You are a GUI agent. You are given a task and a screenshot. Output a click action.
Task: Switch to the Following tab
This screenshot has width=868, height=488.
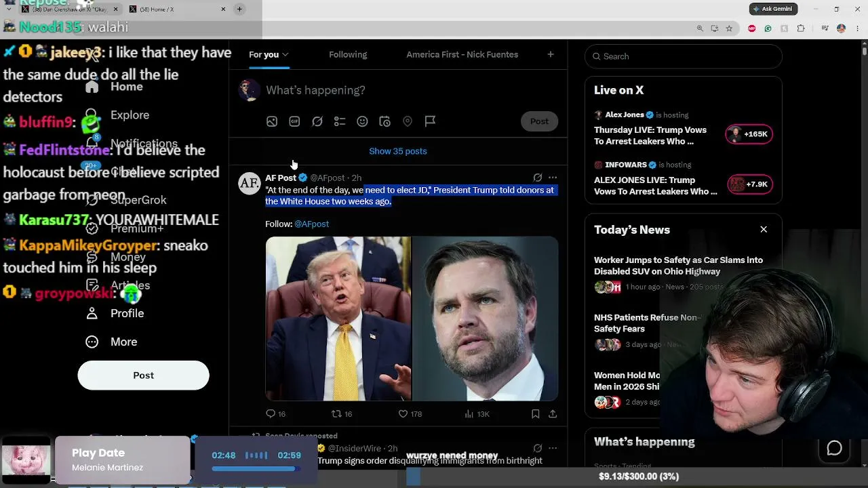pyautogui.click(x=348, y=55)
